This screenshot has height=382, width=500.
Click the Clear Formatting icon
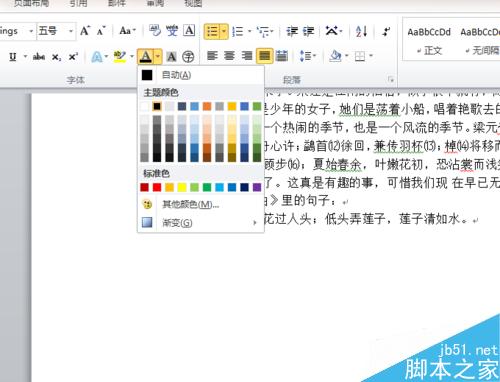pyautogui.click(x=155, y=31)
